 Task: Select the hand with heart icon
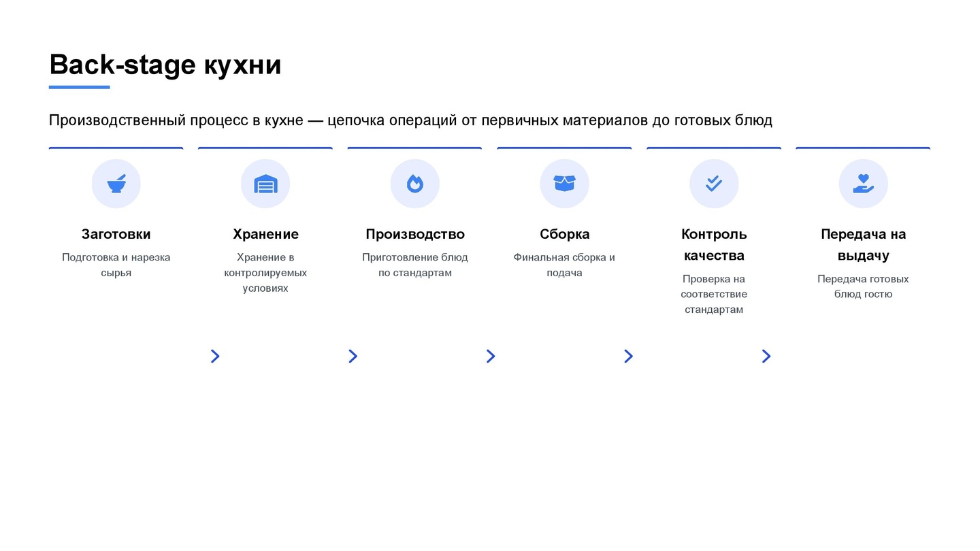(864, 184)
